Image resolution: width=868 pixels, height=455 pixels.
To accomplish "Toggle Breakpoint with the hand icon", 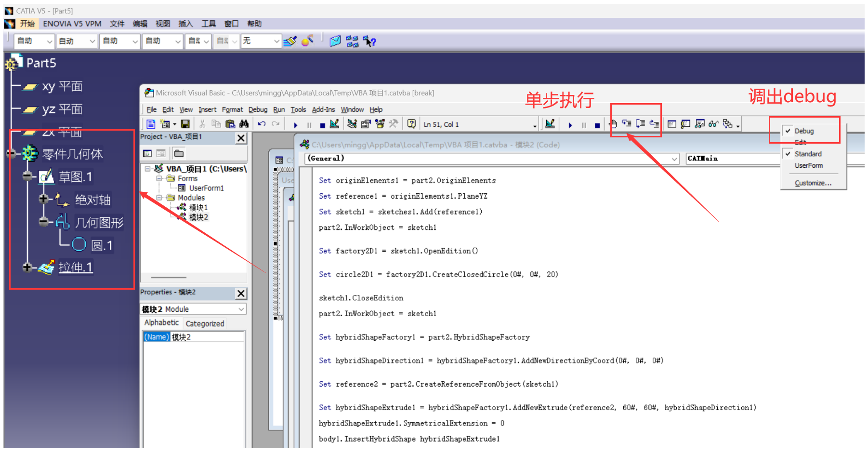I will tap(613, 124).
